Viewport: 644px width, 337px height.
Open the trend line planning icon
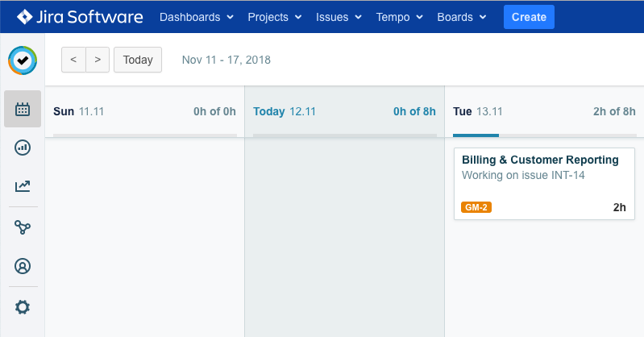(x=23, y=187)
